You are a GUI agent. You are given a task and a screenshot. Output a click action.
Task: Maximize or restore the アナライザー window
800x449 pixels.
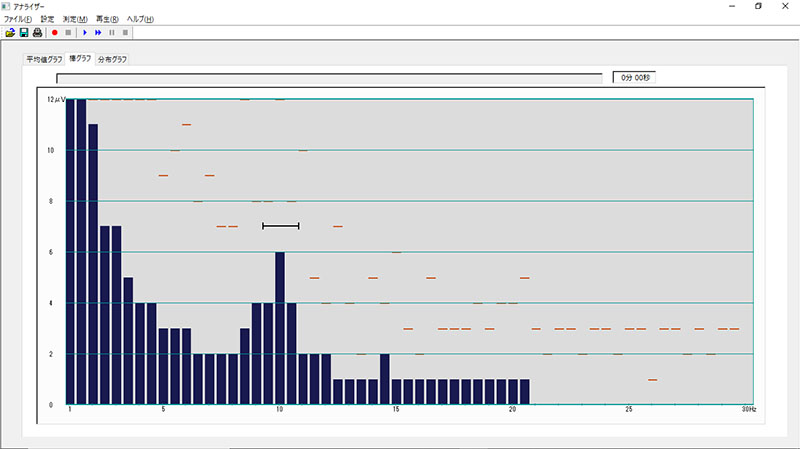click(x=758, y=6)
